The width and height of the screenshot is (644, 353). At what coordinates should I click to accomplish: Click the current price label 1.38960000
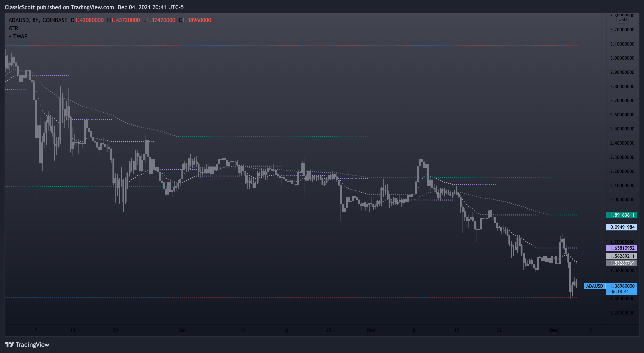pyautogui.click(x=622, y=286)
